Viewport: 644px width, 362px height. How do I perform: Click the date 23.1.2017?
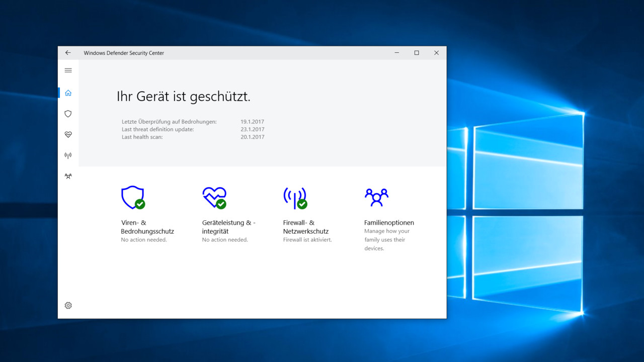click(x=252, y=129)
